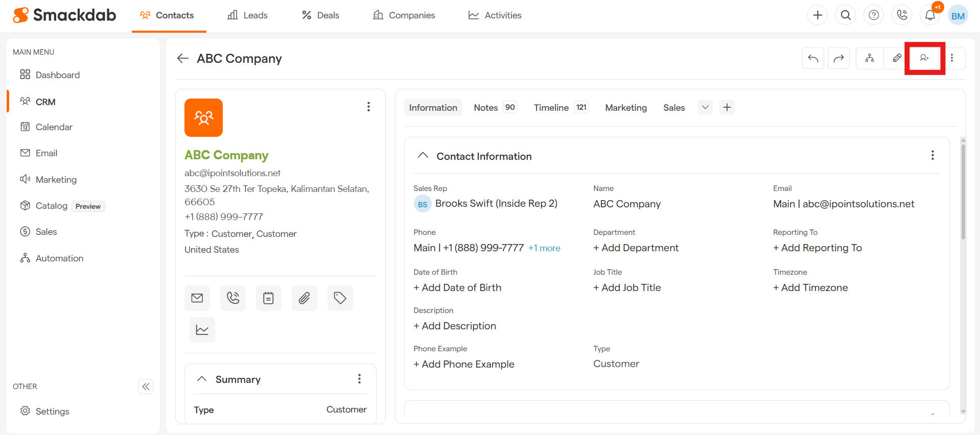Viewport: 980px width, 435px height.
Task: Open Contact Information three-dot options menu
Action: pyautogui.click(x=932, y=155)
